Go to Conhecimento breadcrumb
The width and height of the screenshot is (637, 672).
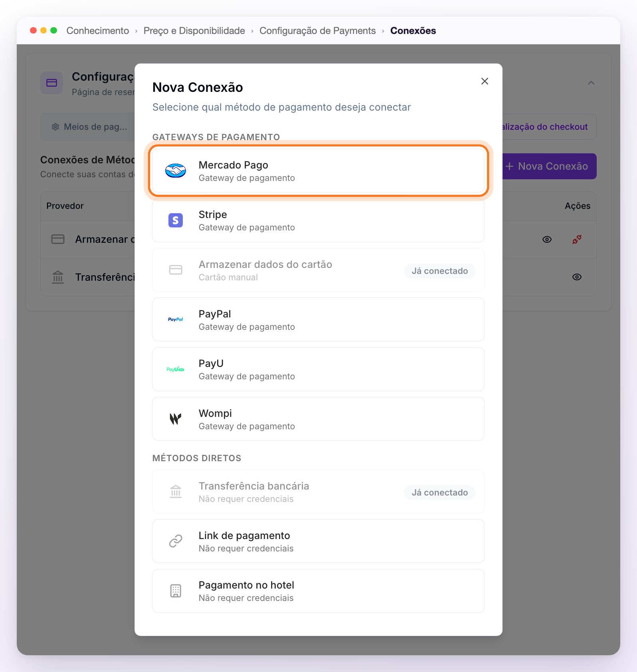pos(98,31)
